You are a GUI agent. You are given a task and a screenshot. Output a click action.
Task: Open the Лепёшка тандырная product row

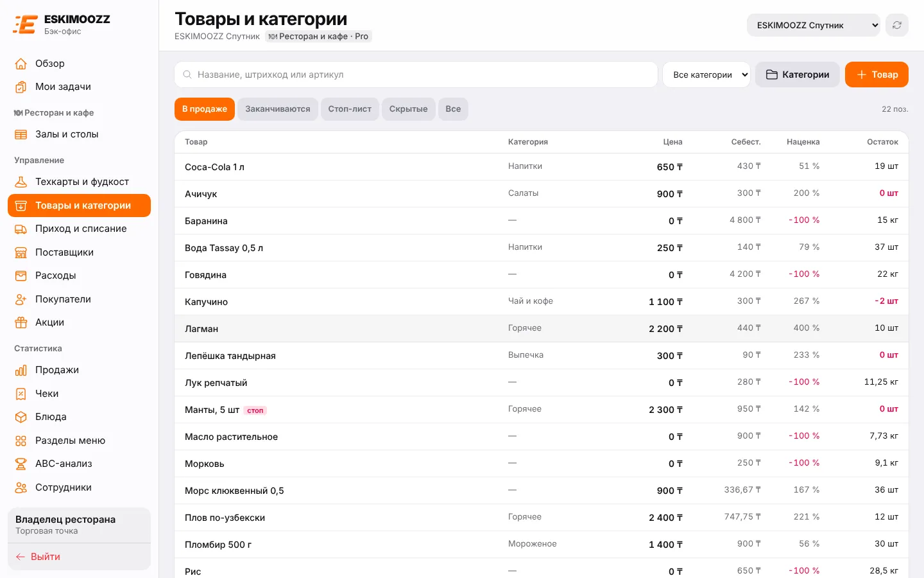pyautogui.click(x=542, y=356)
